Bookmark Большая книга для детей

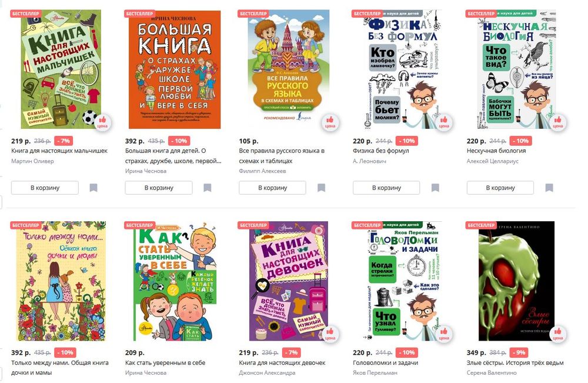point(208,188)
